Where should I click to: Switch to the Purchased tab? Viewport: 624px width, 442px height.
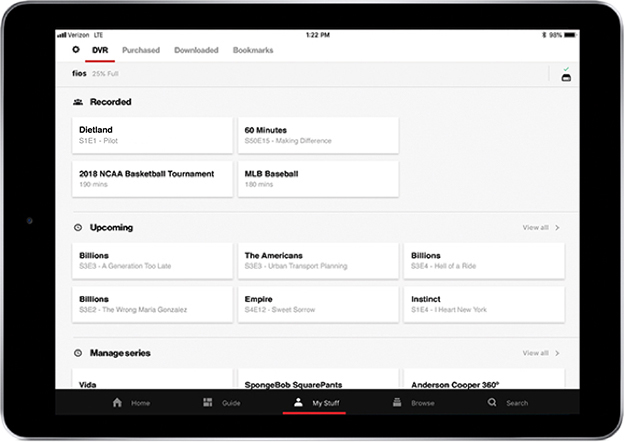point(141,50)
